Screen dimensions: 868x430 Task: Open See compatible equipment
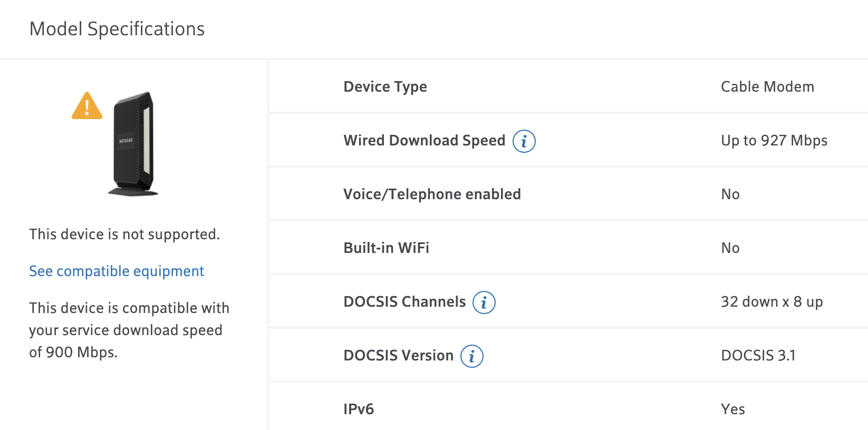coord(116,271)
